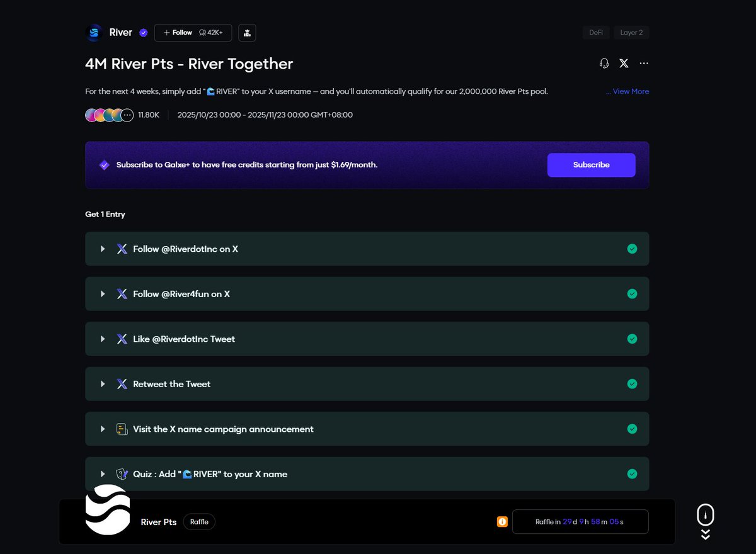Click the Follow @River4fun on X title
This screenshot has width=756, height=554.
(x=181, y=294)
